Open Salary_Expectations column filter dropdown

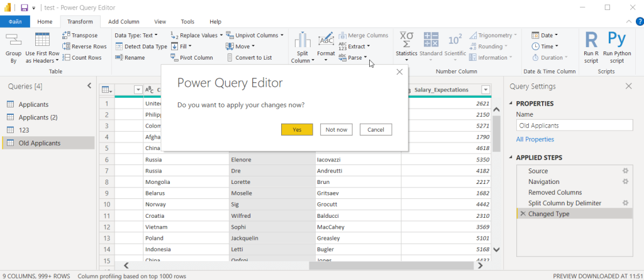(486, 90)
